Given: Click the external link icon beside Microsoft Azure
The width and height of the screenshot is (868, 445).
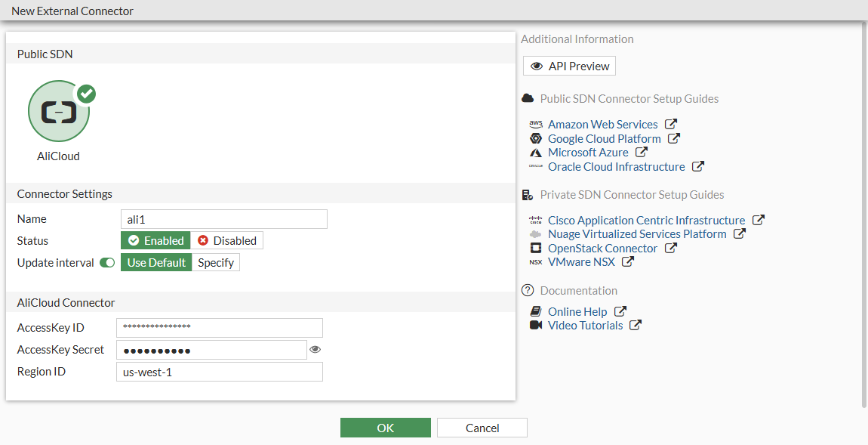Looking at the screenshot, I should (x=641, y=153).
